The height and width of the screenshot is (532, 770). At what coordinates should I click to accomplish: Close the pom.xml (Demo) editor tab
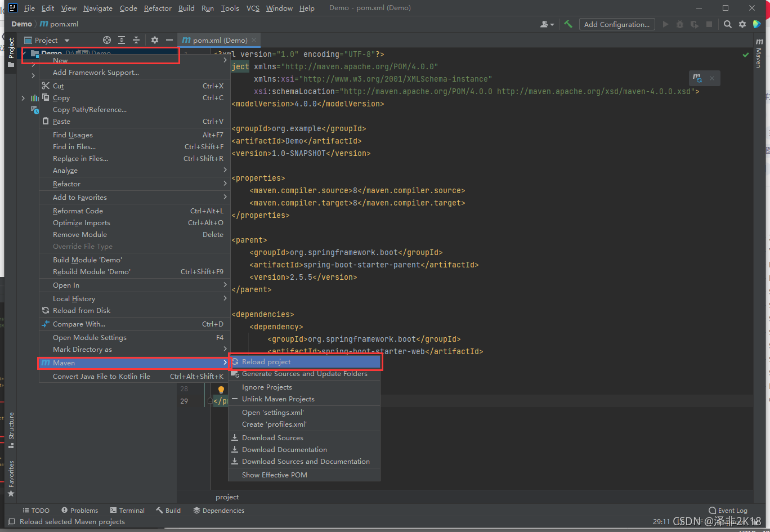click(254, 40)
